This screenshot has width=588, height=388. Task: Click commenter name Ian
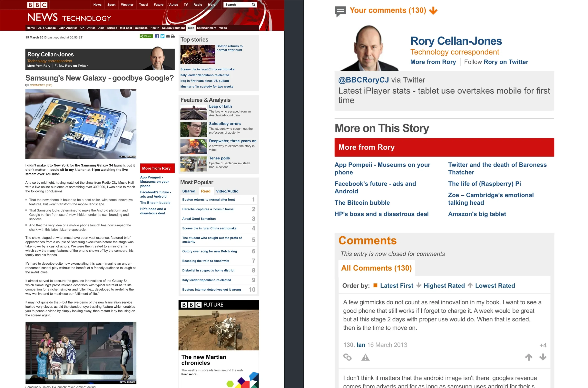[x=361, y=345]
